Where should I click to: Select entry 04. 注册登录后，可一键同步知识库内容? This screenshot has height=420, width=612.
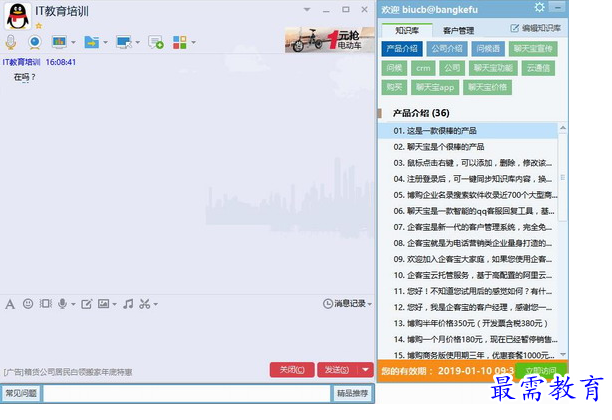pyautogui.click(x=468, y=179)
